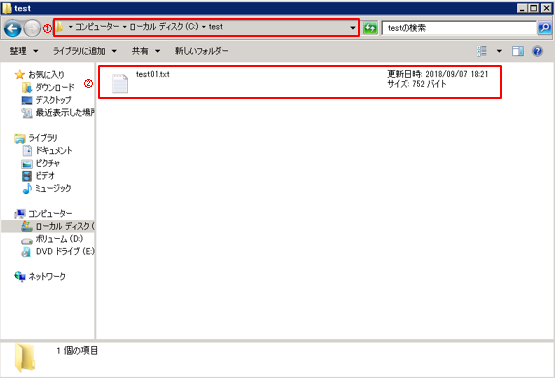Select デスクトップ in favorites
Screen dimensions: 555x378
53,100
